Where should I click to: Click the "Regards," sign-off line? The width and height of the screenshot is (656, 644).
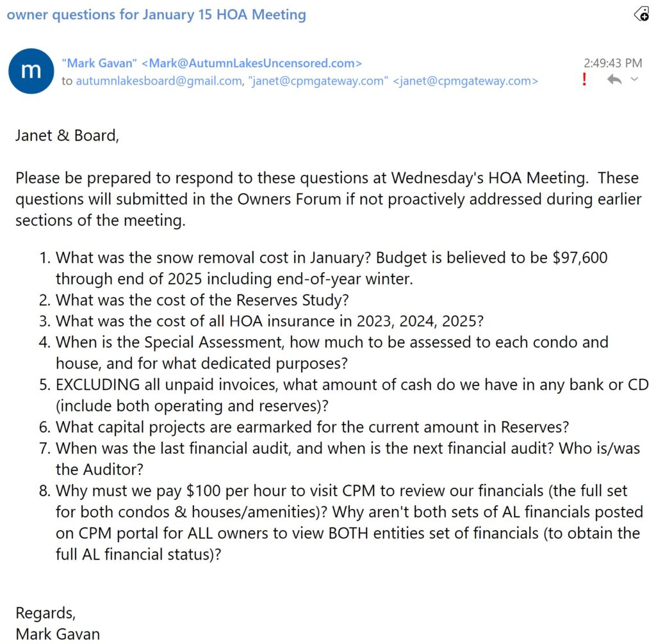click(45, 612)
